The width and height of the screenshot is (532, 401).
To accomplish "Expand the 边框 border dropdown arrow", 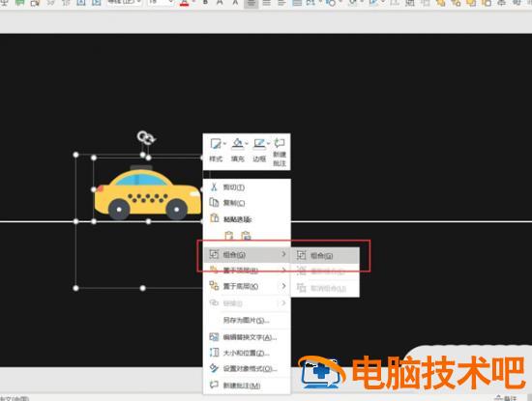I will point(268,144).
